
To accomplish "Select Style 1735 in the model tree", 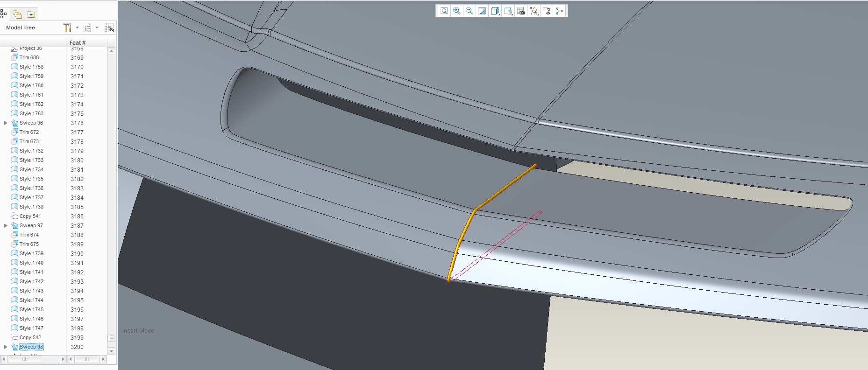I will pyautogui.click(x=31, y=179).
